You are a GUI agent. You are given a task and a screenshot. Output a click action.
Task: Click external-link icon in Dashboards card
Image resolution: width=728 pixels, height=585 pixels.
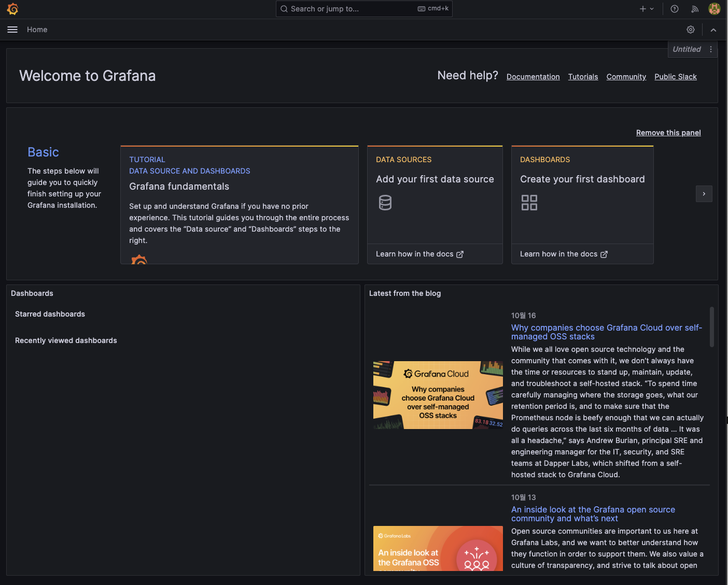click(604, 254)
